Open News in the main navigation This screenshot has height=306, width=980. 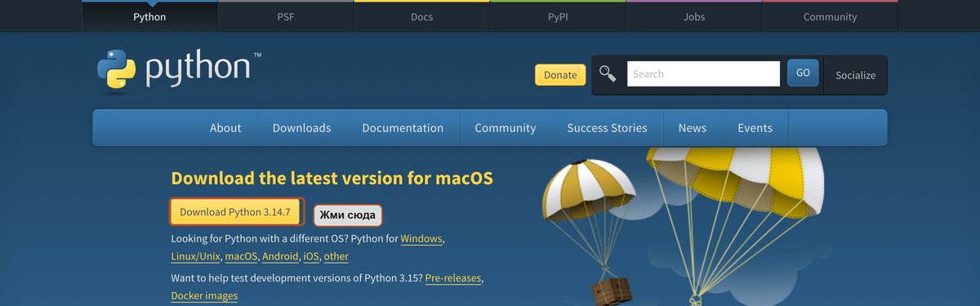tap(692, 127)
